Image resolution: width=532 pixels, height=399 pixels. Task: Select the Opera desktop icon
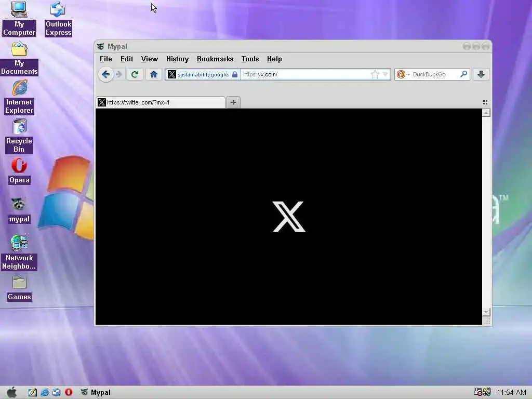coord(19,171)
